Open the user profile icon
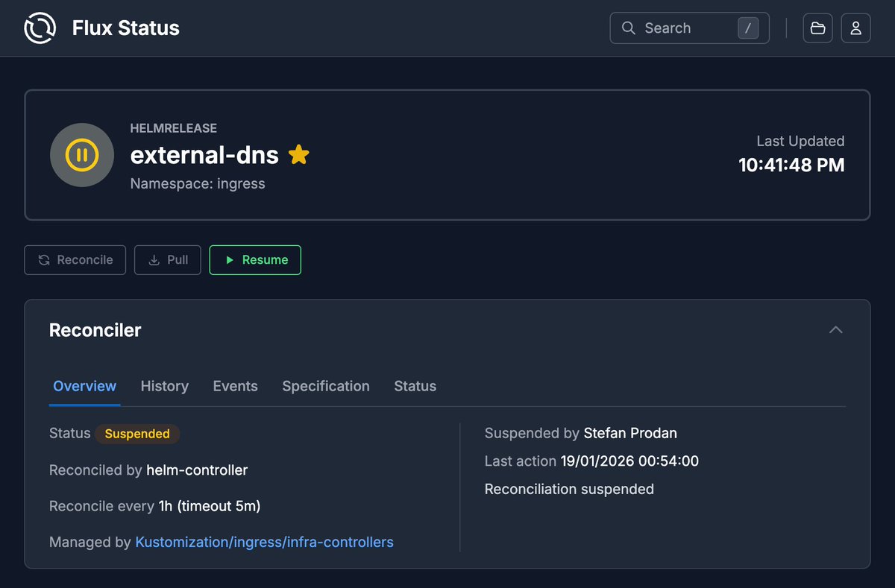Viewport: 895px width, 588px height. (x=856, y=28)
